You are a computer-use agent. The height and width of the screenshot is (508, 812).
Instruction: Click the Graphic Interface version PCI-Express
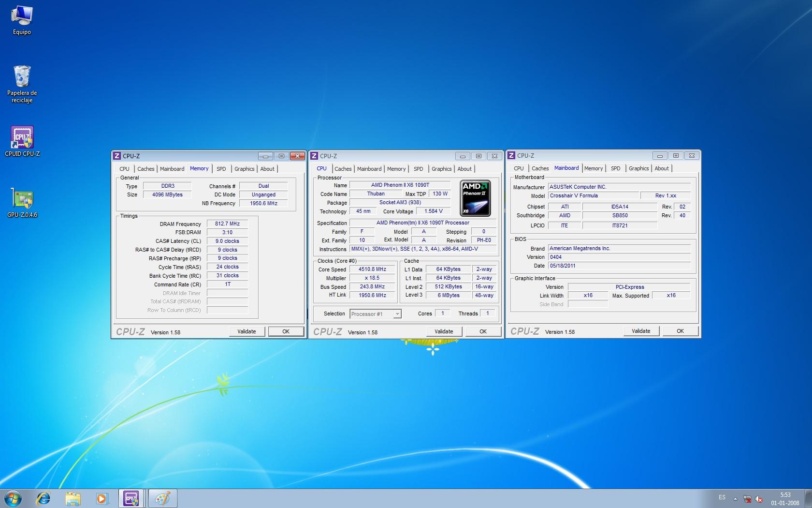(x=629, y=287)
